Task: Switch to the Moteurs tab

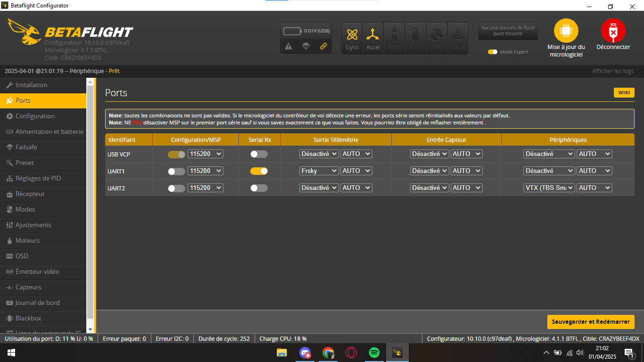Action: pyautogui.click(x=27, y=240)
